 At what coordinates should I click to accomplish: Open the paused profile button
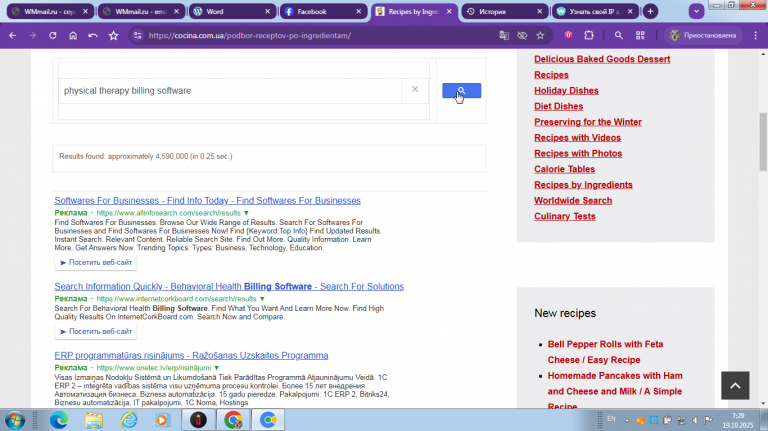[x=703, y=35]
